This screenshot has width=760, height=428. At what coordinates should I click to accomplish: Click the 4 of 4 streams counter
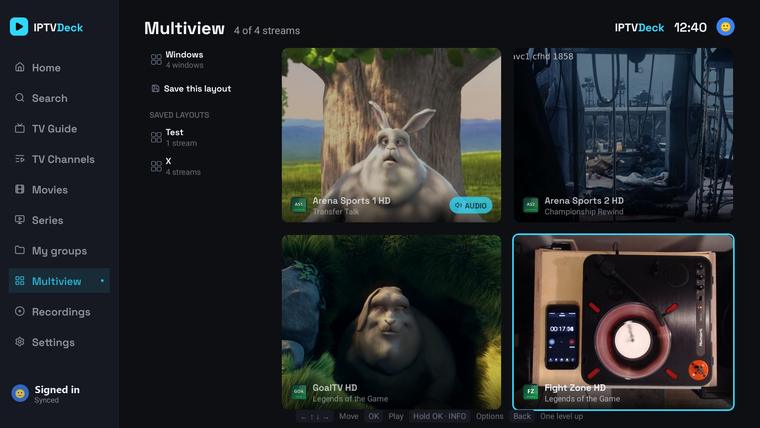pyautogui.click(x=267, y=31)
